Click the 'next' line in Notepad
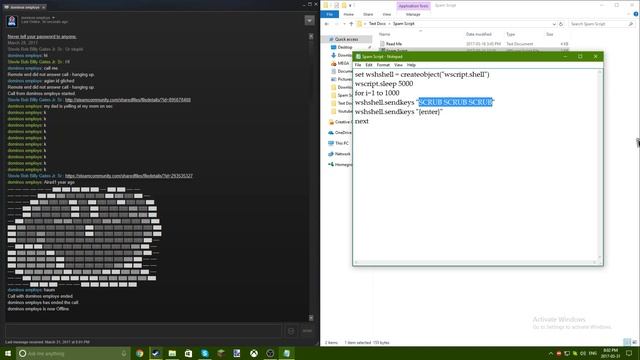 pos(362,121)
